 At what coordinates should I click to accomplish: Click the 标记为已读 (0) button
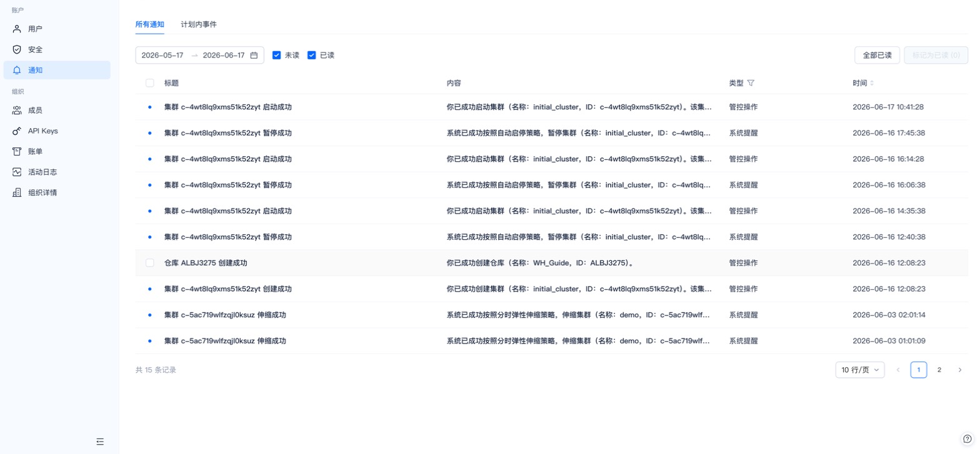tap(936, 55)
